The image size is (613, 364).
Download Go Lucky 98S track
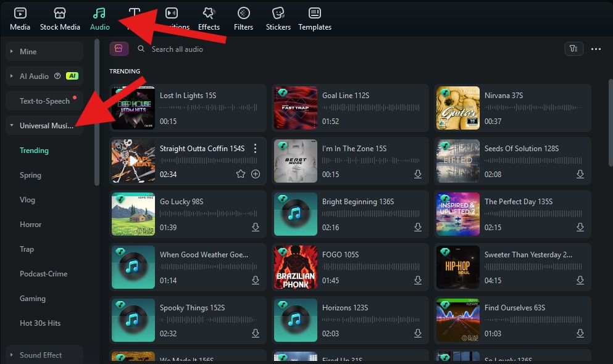coord(256,227)
